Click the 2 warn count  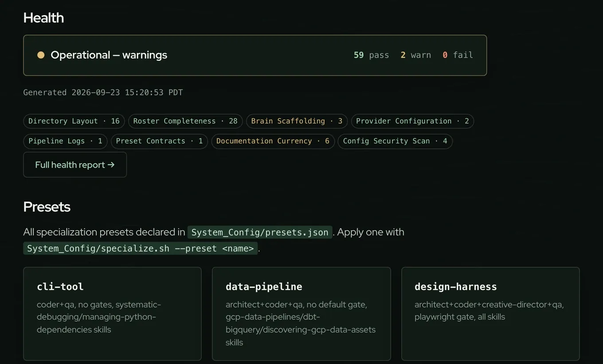tap(416, 55)
